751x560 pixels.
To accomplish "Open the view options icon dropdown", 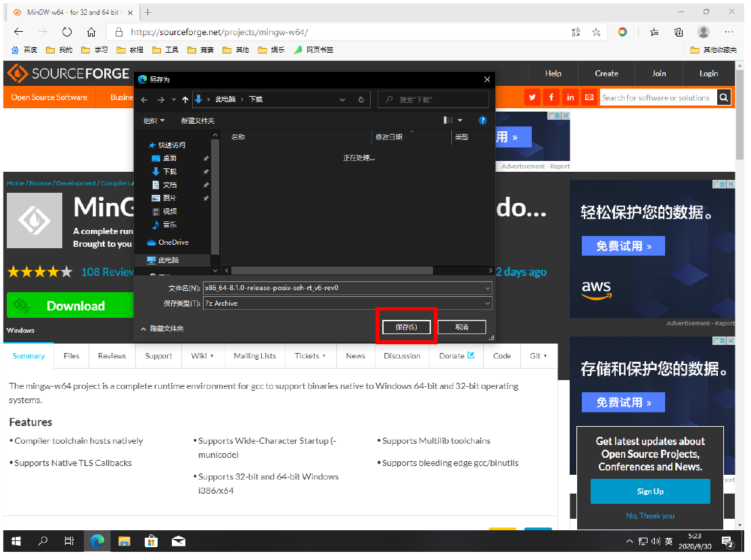I will point(453,120).
